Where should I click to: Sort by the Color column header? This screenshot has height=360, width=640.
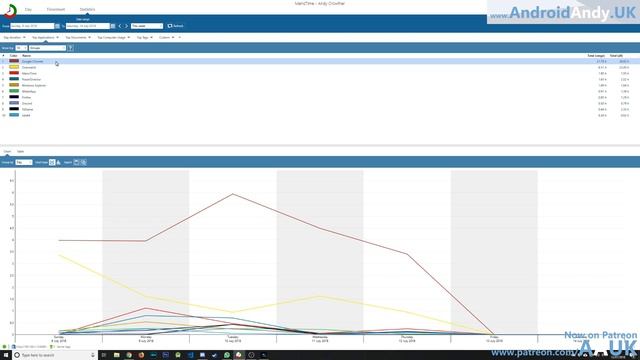pos(13,56)
